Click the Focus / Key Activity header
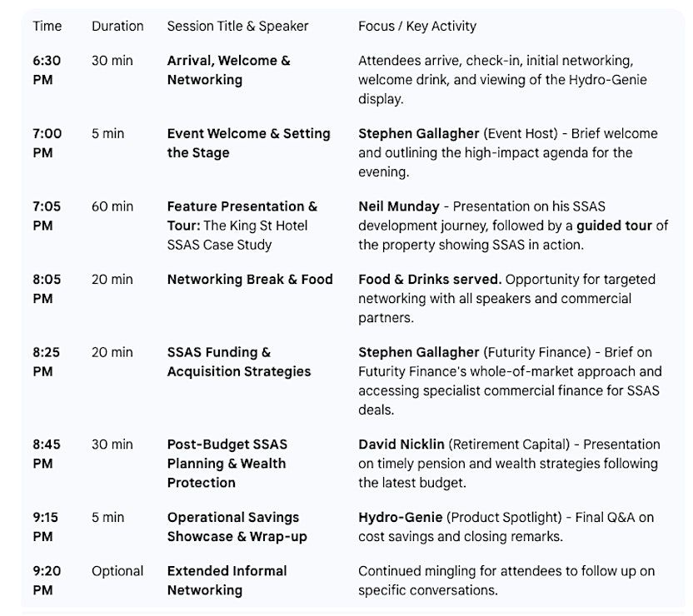The width and height of the screenshot is (693, 616). point(416,26)
